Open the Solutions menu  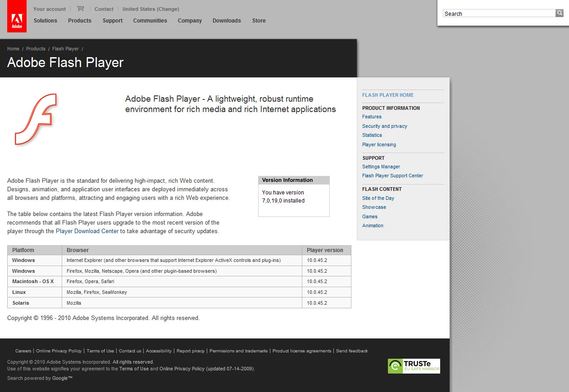(x=46, y=21)
